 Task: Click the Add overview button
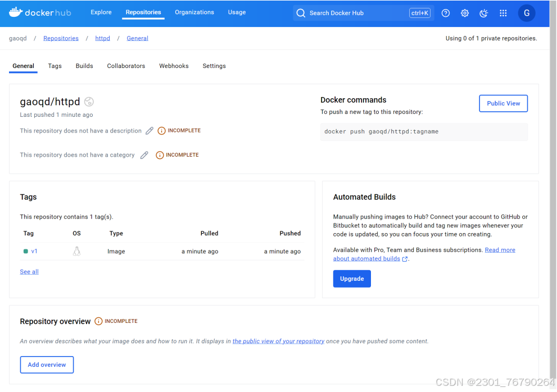coord(47,364)
